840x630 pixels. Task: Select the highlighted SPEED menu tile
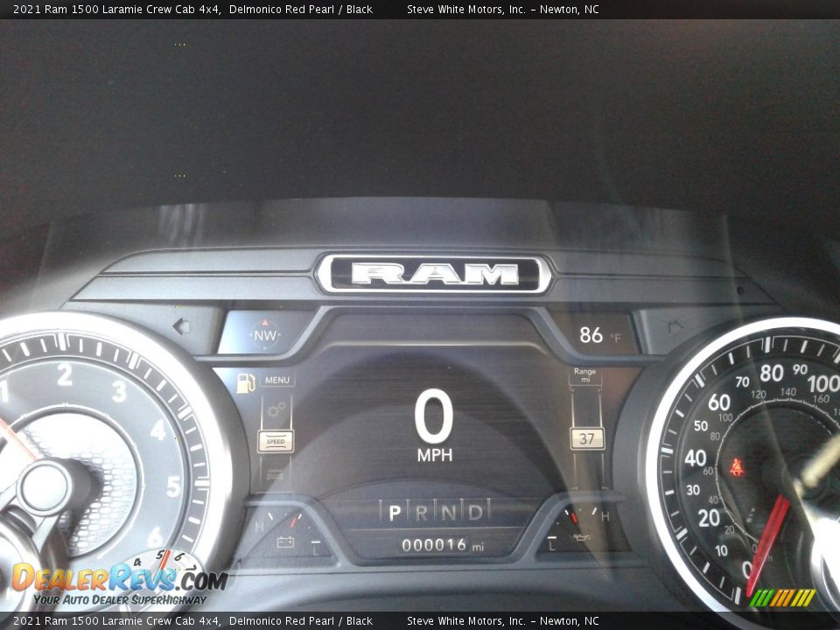pos(276,441)
